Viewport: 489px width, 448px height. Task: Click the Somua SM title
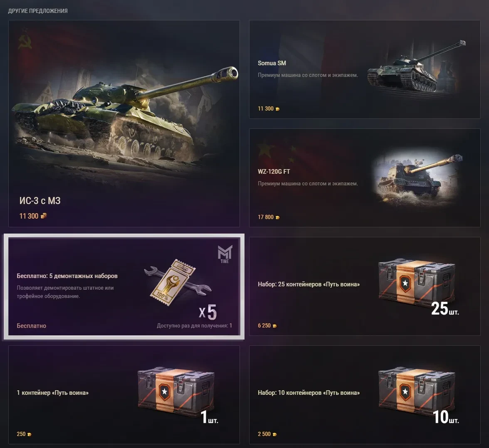tap(272, 63)
